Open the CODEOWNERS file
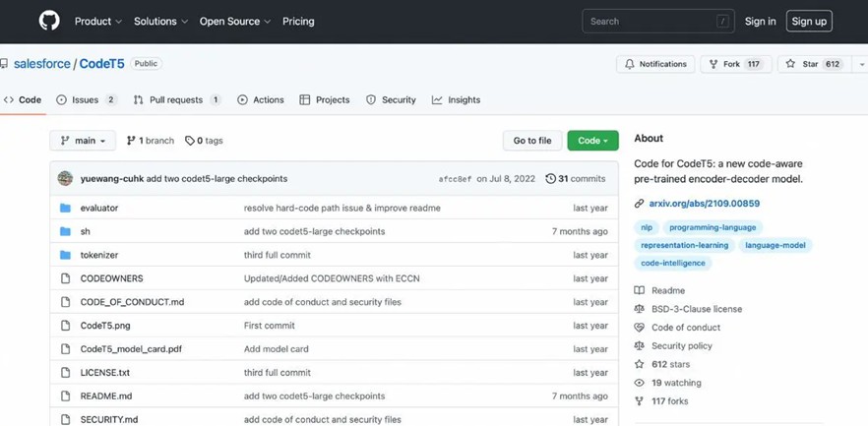This screenshot has height=426, width=868. tap(112, 278)
